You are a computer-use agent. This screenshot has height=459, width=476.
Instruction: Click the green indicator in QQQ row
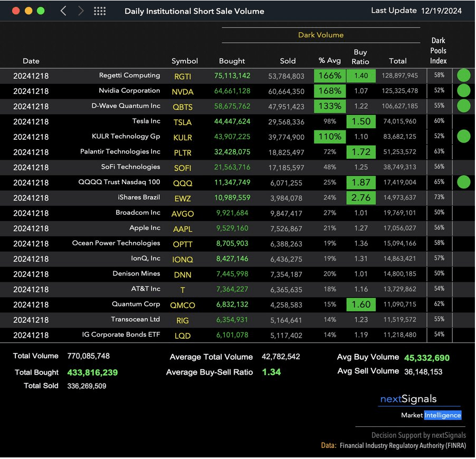point(463,183)
